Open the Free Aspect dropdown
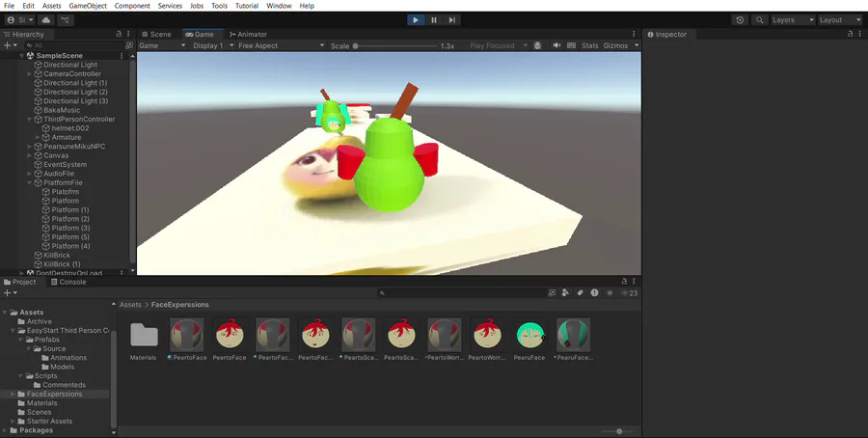 (281, 45)
